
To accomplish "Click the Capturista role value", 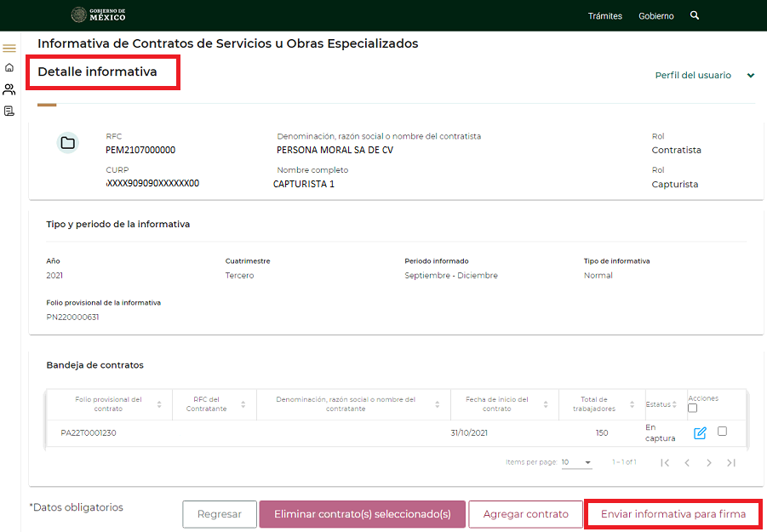I will tap(675, 185).
